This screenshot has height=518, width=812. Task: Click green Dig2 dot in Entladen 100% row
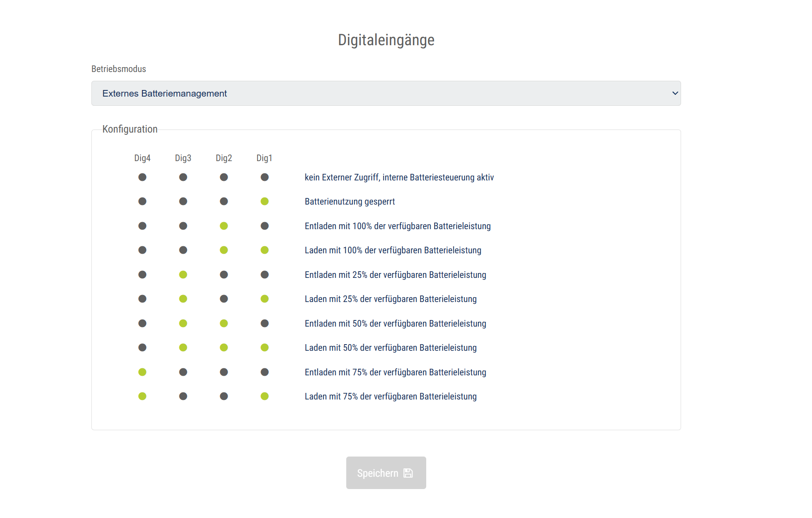pyautogui.click(x=224, y=226)
